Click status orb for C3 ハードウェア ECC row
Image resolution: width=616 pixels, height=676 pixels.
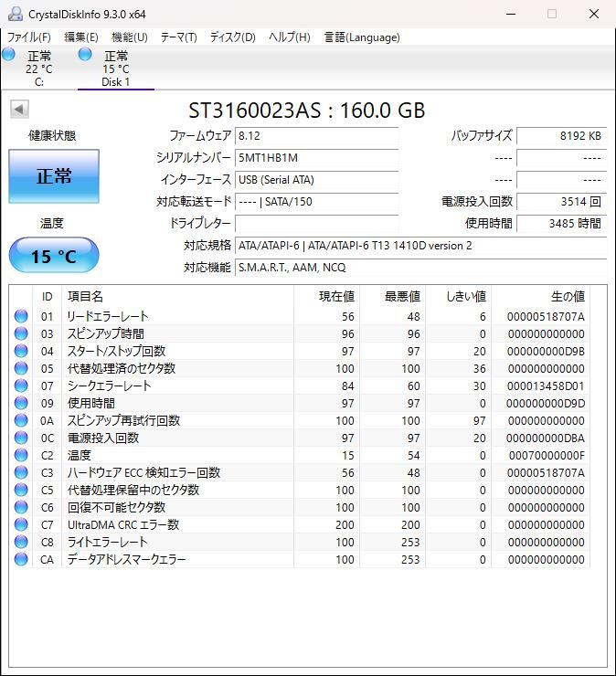point(21,472)
